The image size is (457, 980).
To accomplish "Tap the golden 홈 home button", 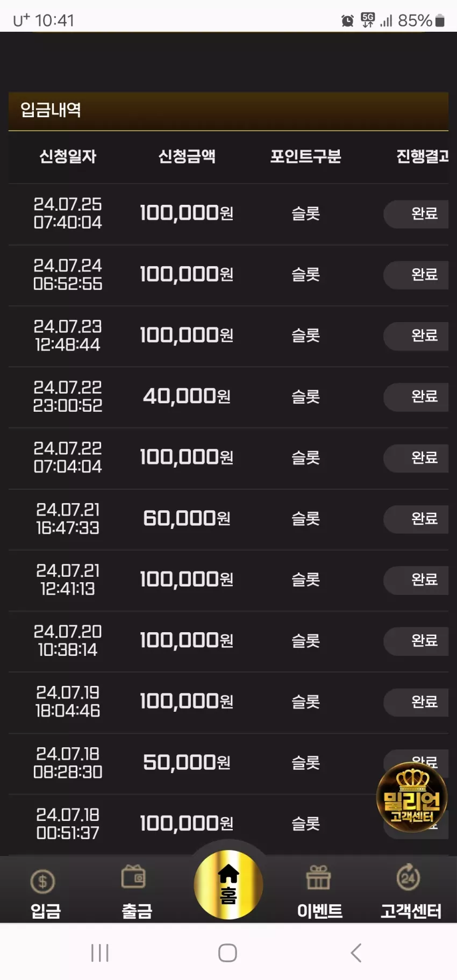I will tap(228, 884).
